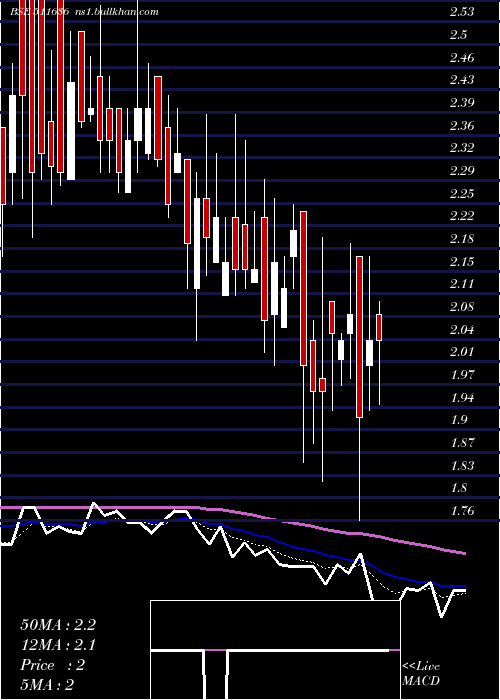Select the 5MA : 2 legend entry
Viewport: 500px width, 700px height.
[x=47, y=685]
